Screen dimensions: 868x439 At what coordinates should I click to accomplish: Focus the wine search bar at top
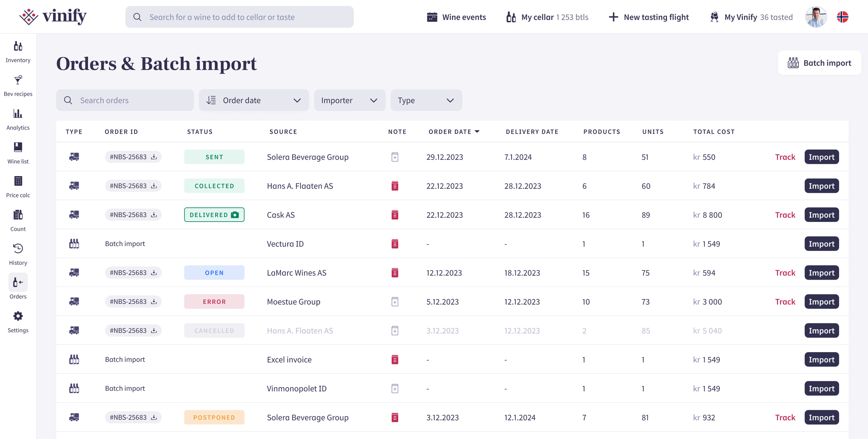click(x=240, y=17)
